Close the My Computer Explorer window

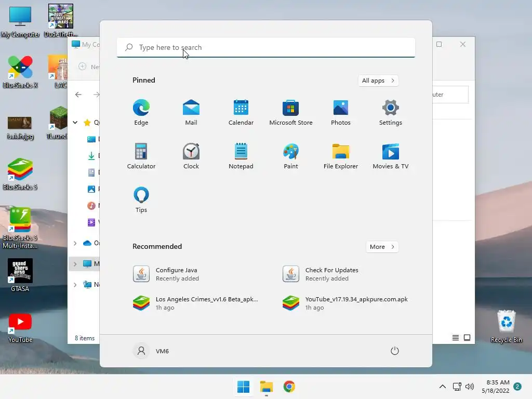point(463,45)
